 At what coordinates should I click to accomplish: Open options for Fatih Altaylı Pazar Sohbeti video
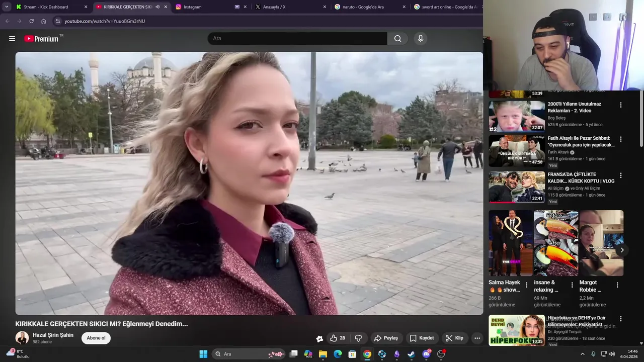620,139
